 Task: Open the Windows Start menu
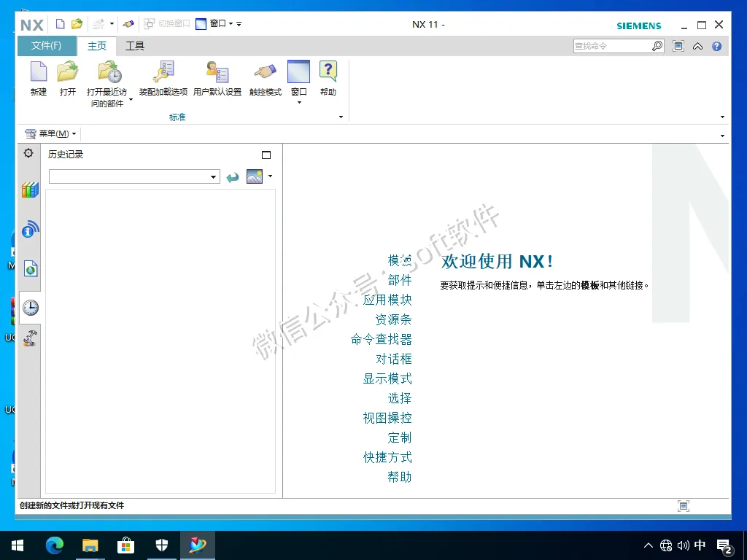coord(18,545)
